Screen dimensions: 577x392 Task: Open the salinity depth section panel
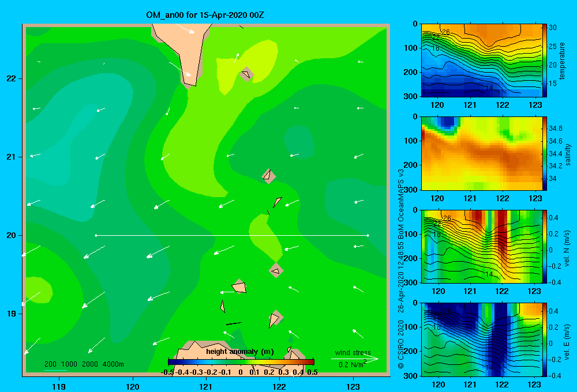tap(482, 154)
